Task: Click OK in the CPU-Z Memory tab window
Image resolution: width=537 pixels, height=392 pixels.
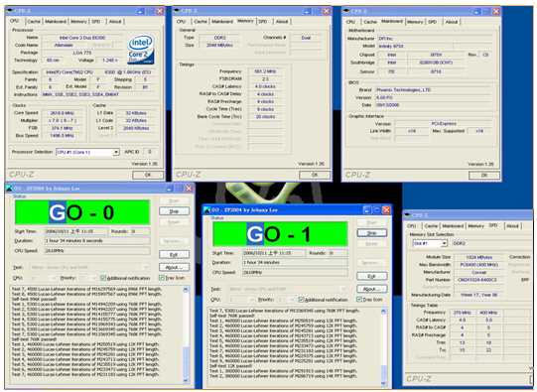Action: tap(315, 175)
